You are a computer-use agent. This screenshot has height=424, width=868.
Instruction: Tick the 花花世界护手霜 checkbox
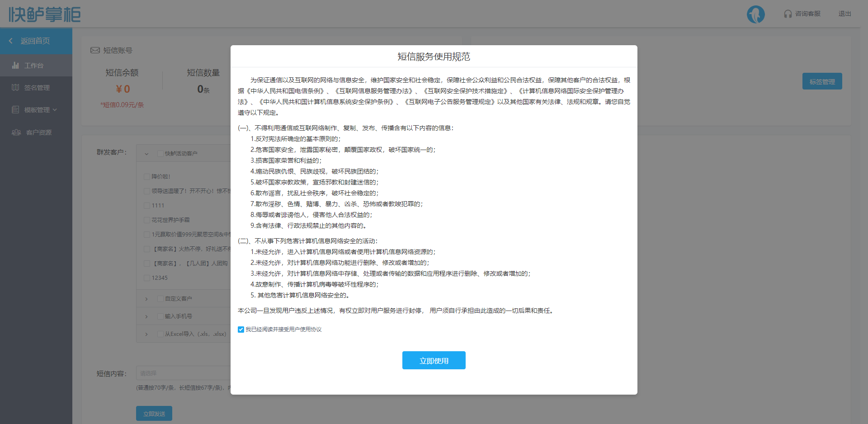(x=147, y=220)
